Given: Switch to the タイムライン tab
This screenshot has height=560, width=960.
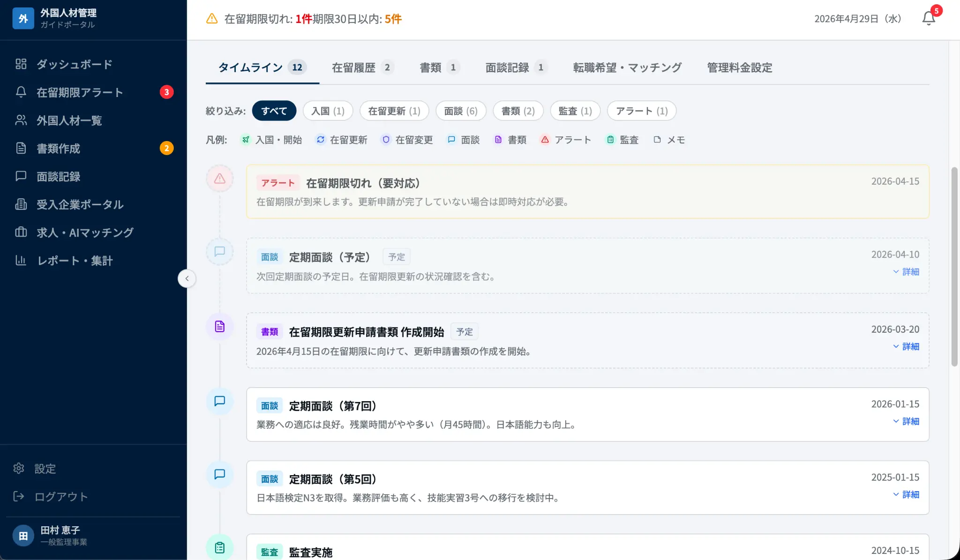Looking at the screenshot, I should tap(262, 67).
